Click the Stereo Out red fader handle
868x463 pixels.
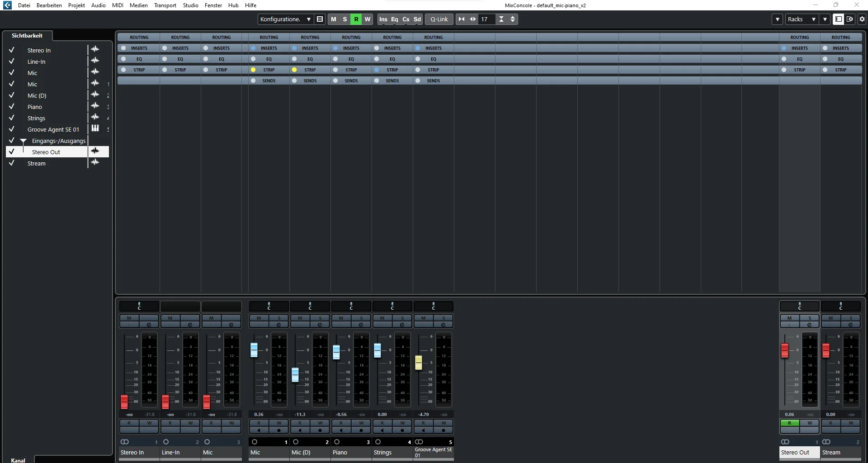785,350
